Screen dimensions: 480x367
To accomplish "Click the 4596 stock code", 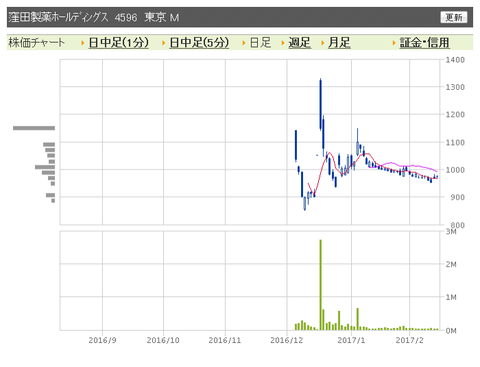I will pos(126,17).
